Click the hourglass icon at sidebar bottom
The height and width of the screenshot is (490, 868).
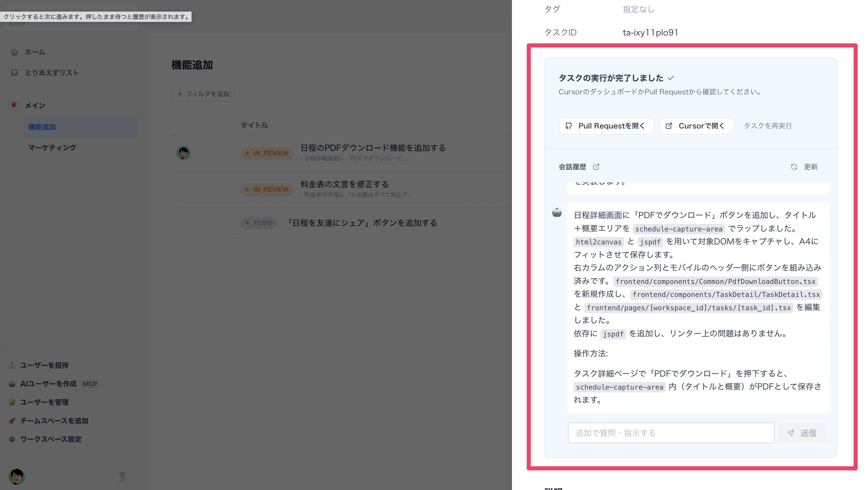point(122,476)
